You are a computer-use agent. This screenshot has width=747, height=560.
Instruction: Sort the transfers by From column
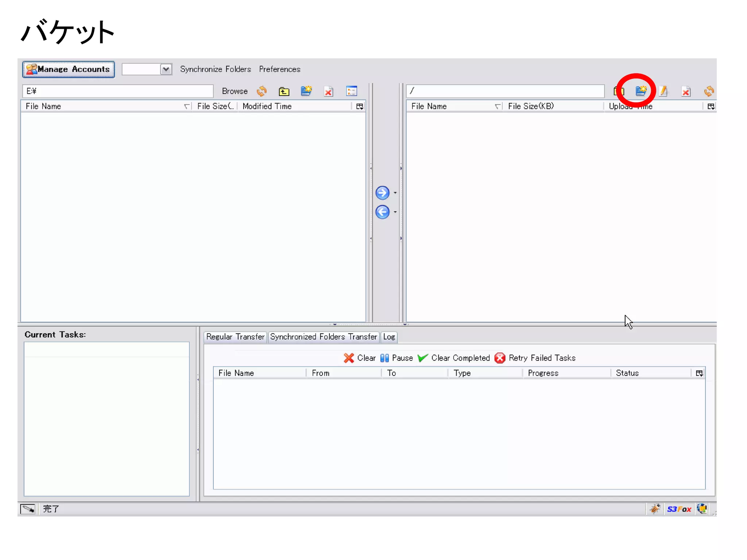tap(344, 373)
